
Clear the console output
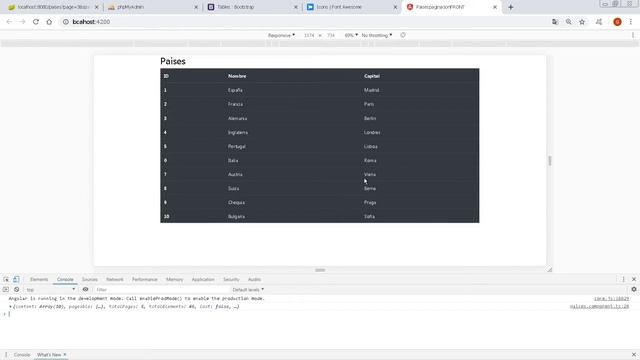tap(16, 289)
